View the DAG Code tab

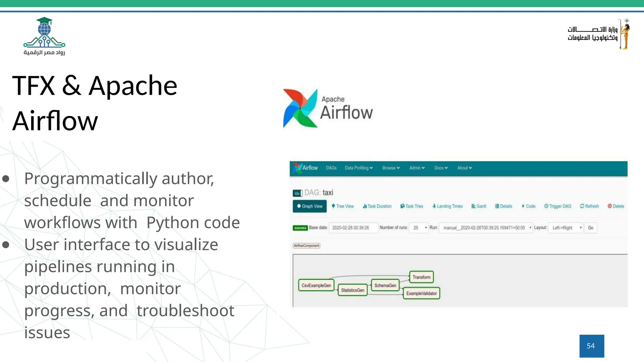tap(528, 206)
